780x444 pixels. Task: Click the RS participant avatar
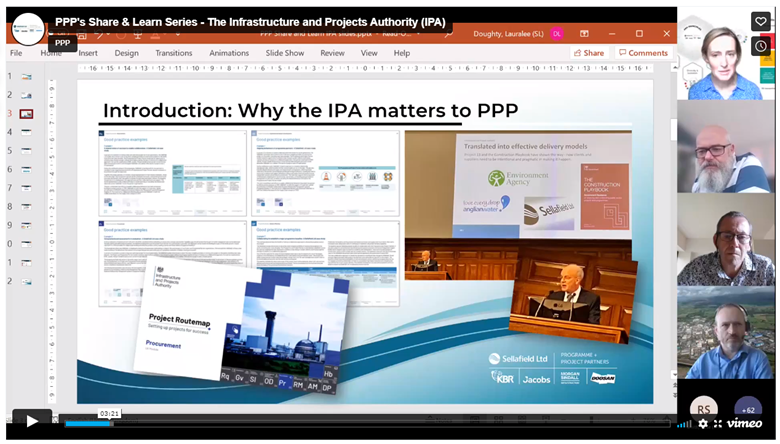point(704,409)
